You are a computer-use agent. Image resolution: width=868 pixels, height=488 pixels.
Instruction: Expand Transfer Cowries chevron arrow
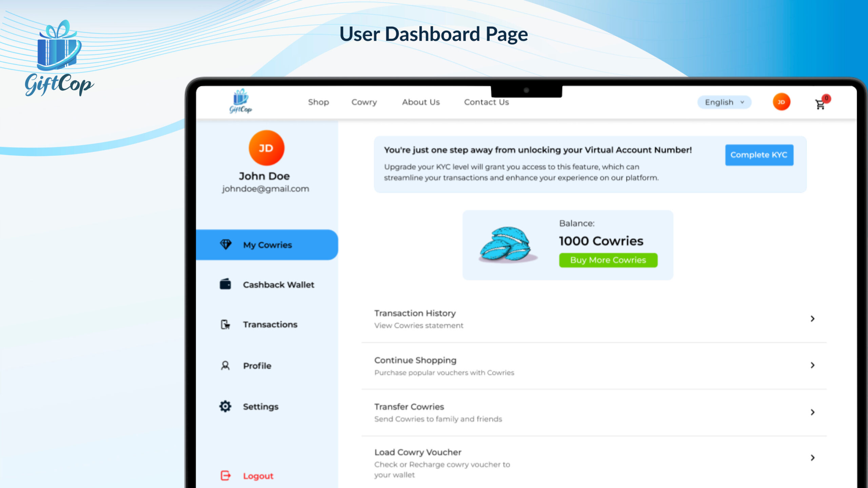click(812, 412)
